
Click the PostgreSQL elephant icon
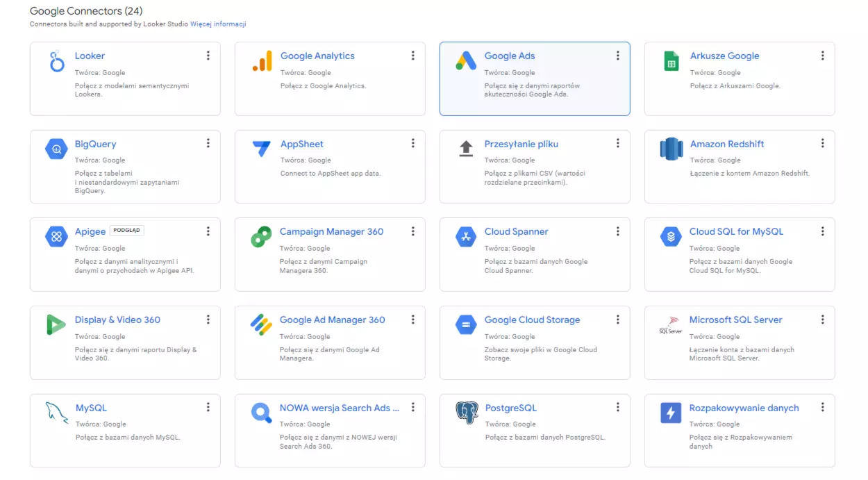[x=467, y=413]
